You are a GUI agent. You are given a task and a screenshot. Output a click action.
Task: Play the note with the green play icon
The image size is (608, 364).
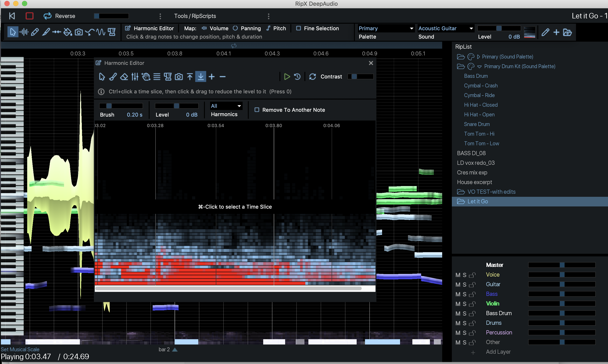[287, 77]
